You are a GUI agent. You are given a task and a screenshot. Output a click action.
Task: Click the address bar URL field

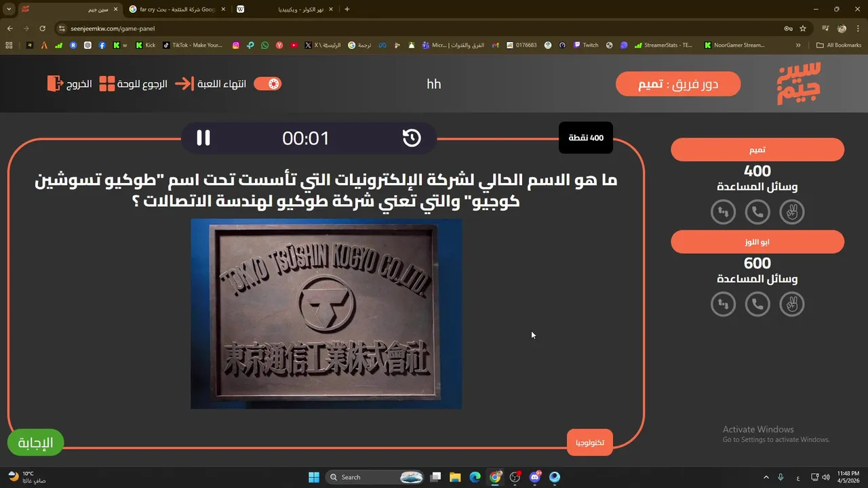[x=420, y=28]
